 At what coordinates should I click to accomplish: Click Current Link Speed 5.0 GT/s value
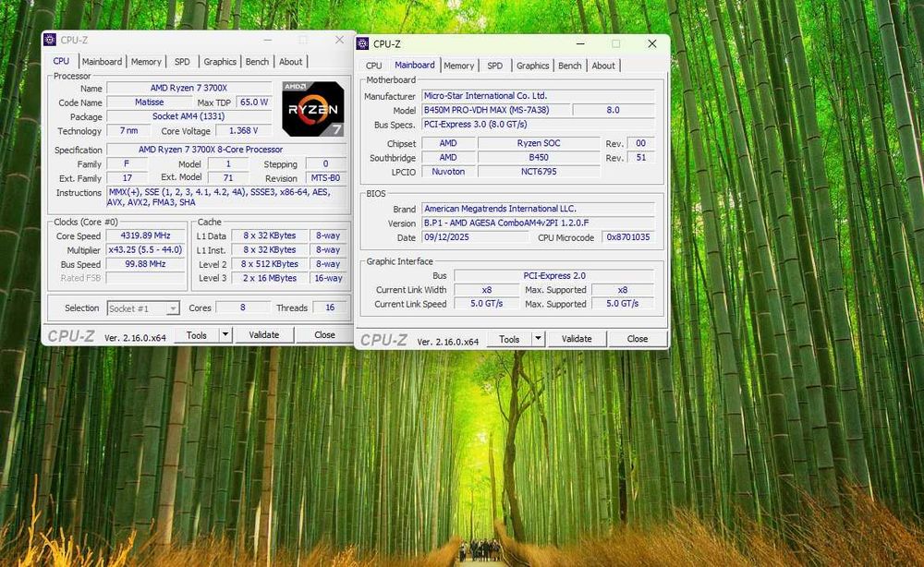coord(486,304)
